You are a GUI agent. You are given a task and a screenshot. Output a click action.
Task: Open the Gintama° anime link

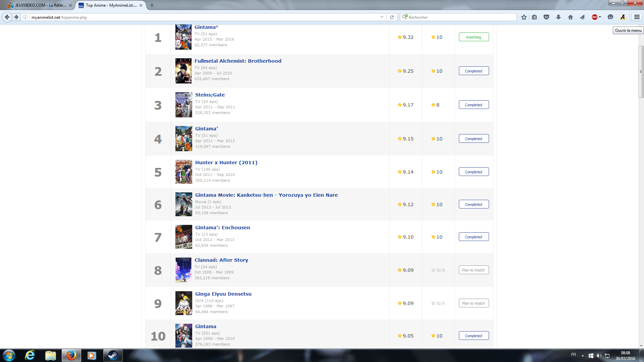coord(206,27)
